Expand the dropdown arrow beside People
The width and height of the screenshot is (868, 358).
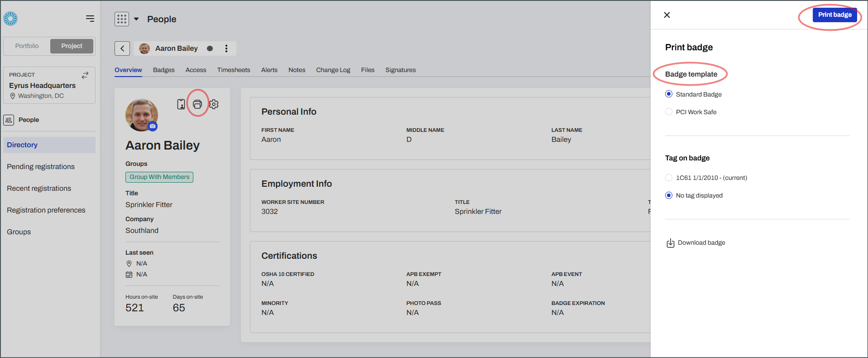pyautogui.click(x=136, y=19)
